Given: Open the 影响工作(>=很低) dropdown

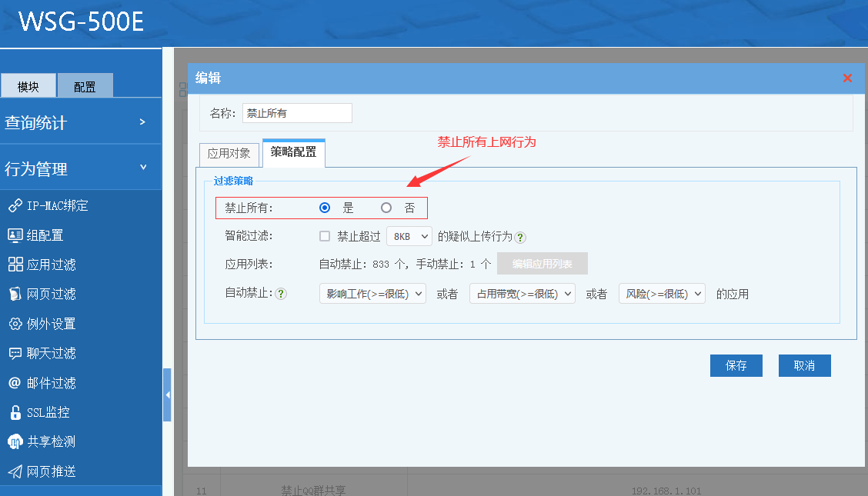Looking at the screenshot, I should (372, 294).
